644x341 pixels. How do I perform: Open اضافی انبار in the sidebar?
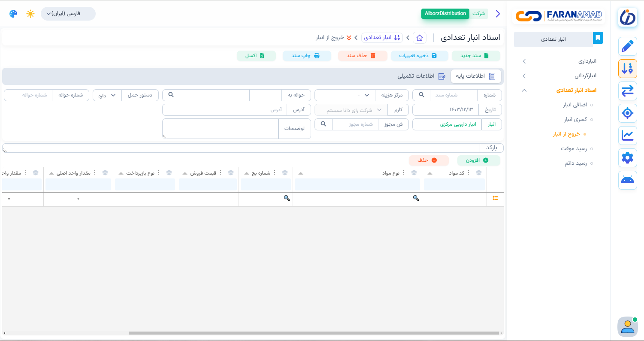tap(575, 105)
